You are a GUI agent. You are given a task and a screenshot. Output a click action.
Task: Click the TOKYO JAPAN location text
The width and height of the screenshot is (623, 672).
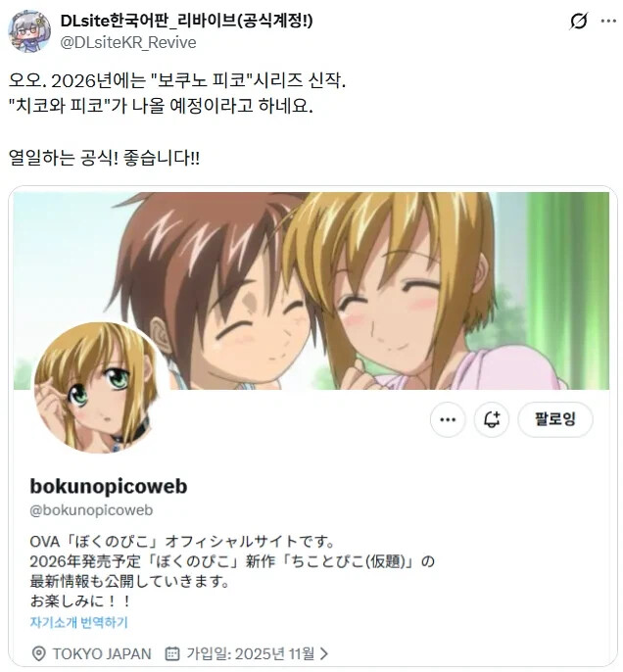[x=102, y=654]
